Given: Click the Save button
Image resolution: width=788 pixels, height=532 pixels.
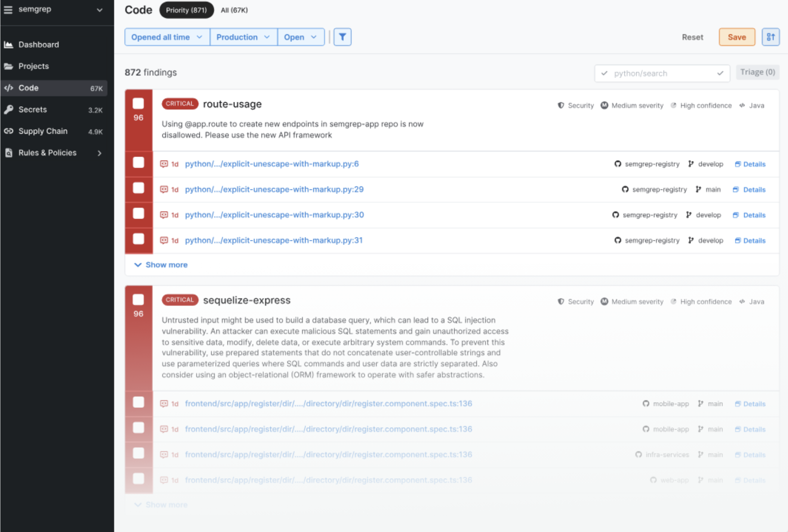Looking at the screenshot, I should click(x=737, y=37).
